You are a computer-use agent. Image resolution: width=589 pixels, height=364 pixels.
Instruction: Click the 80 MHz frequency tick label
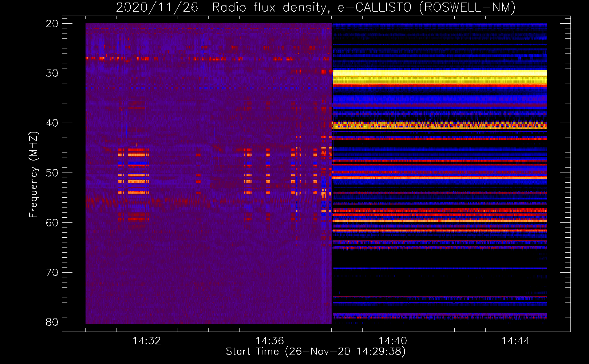pos(52,322)
